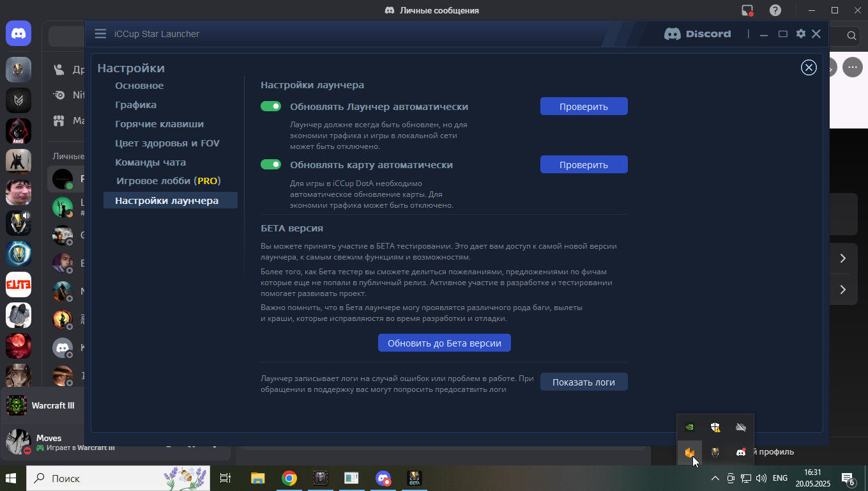
Task: Open iCCup BETA launcher taskbar icon
Action: 415,478
